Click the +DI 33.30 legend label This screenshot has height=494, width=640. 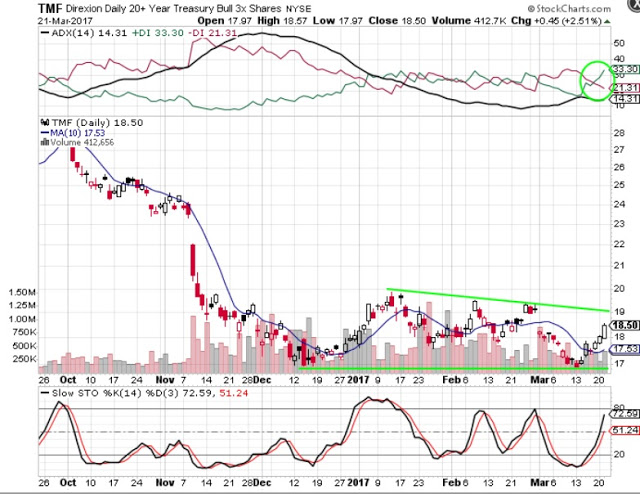coord(158,33)
